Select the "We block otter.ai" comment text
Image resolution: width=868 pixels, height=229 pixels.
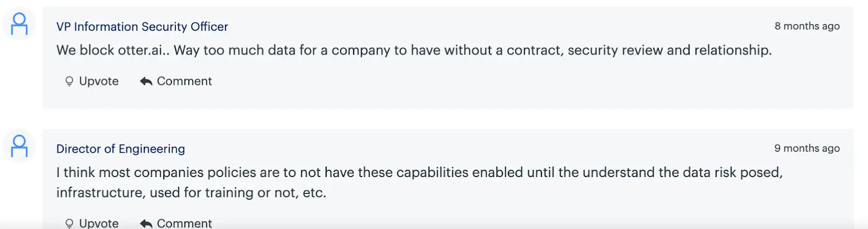[x=413, y=50]
